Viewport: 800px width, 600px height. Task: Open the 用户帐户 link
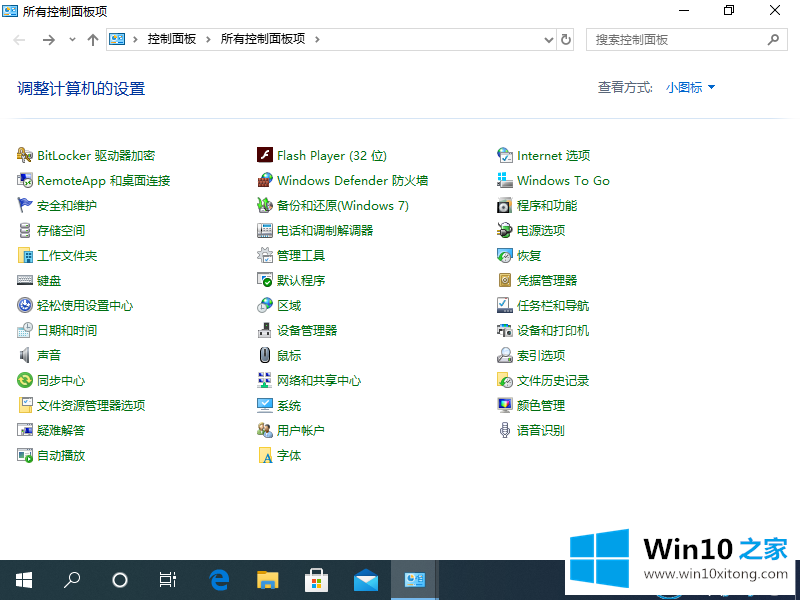(x=301, y=430)
